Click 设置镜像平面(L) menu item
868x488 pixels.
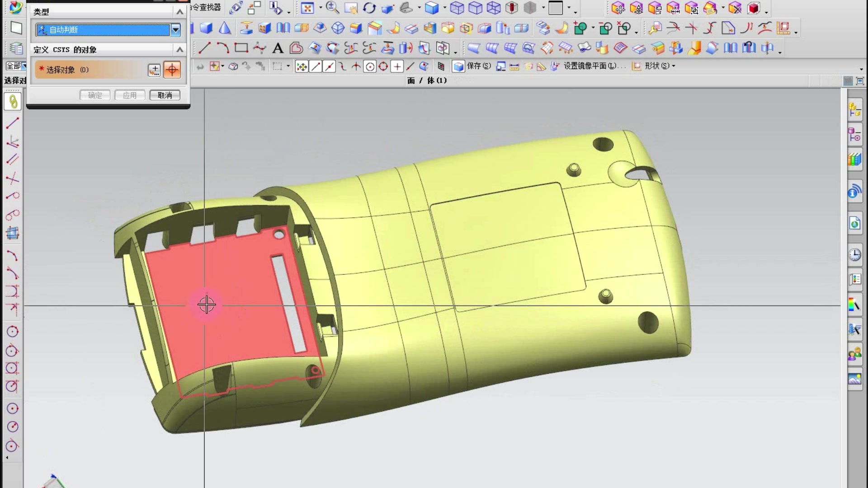pos(594,66)
